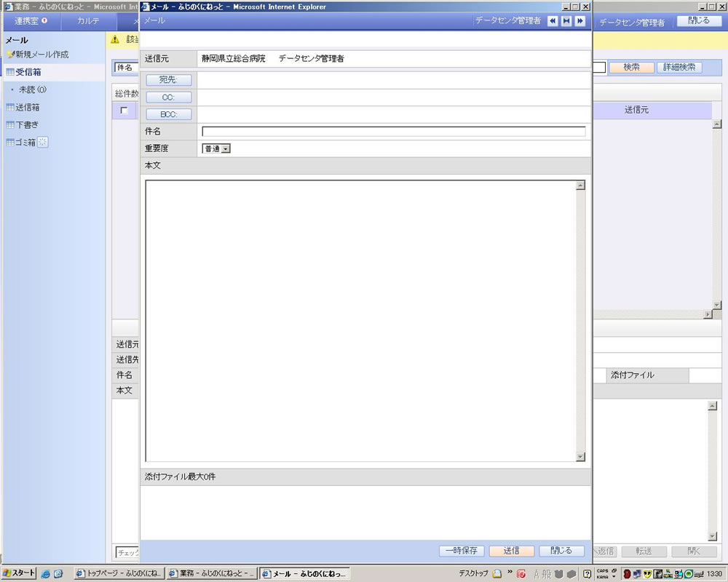728x582 pixels.
Task: Click the 添付ファイル label in background window
Action: 633,375
